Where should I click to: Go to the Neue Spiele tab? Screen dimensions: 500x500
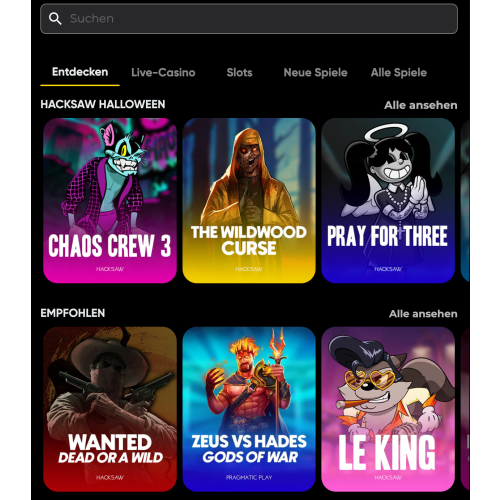click(315, 72)
